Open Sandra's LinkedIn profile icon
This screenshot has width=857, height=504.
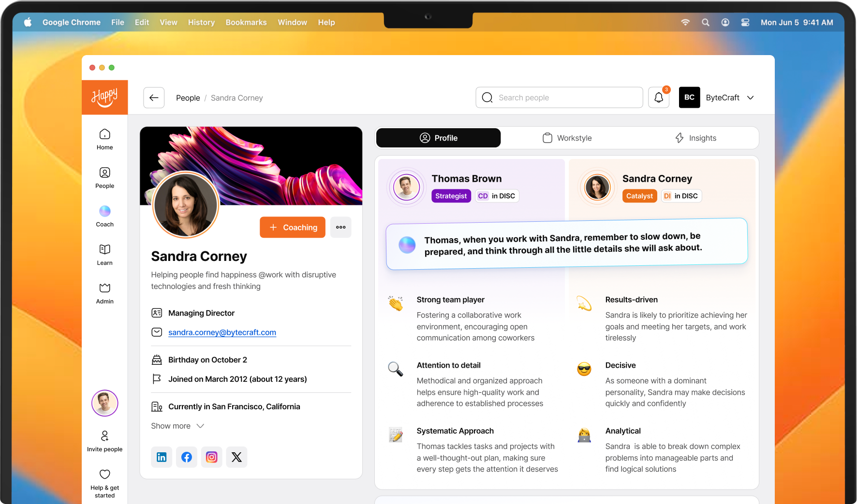click(162, 457)
